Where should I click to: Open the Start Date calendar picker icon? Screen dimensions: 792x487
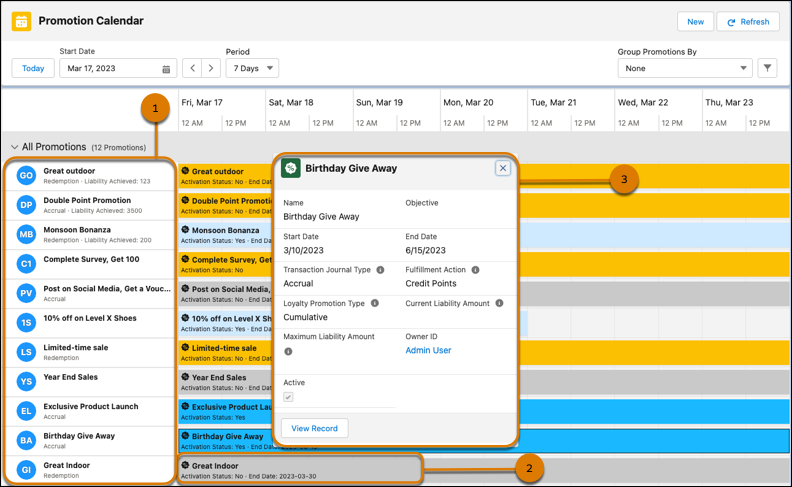[166, 69]
